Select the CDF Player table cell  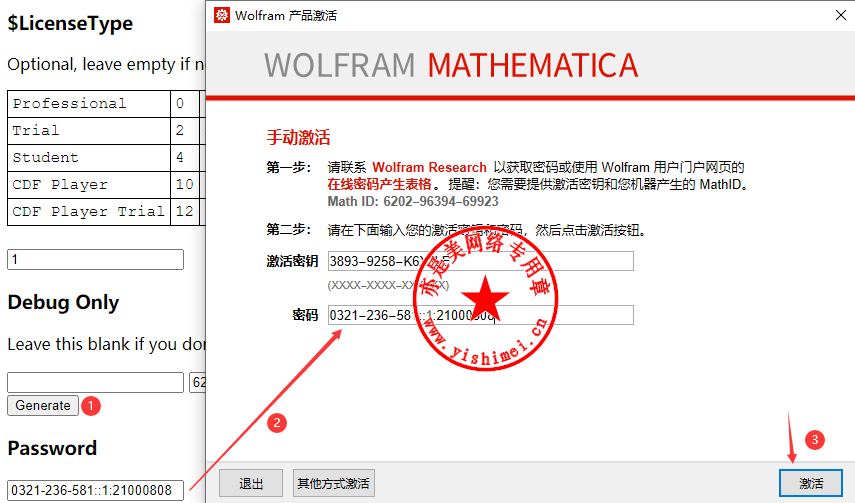tap(89, 185)
